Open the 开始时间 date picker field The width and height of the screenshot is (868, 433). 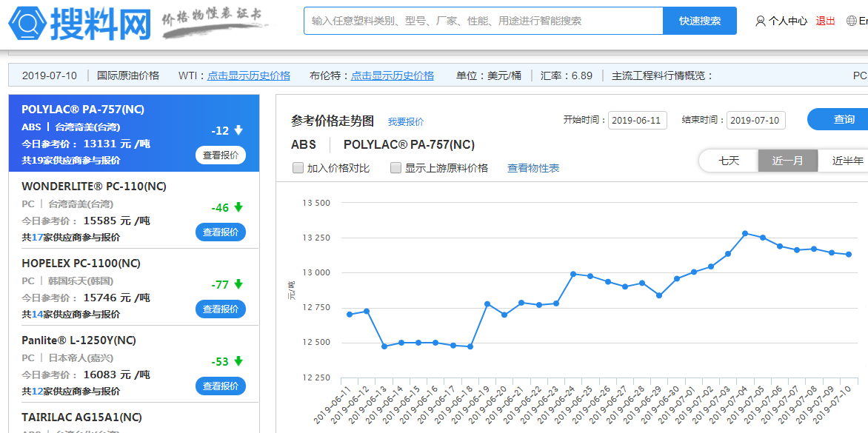pyautogui.click(x=637, y=120)
